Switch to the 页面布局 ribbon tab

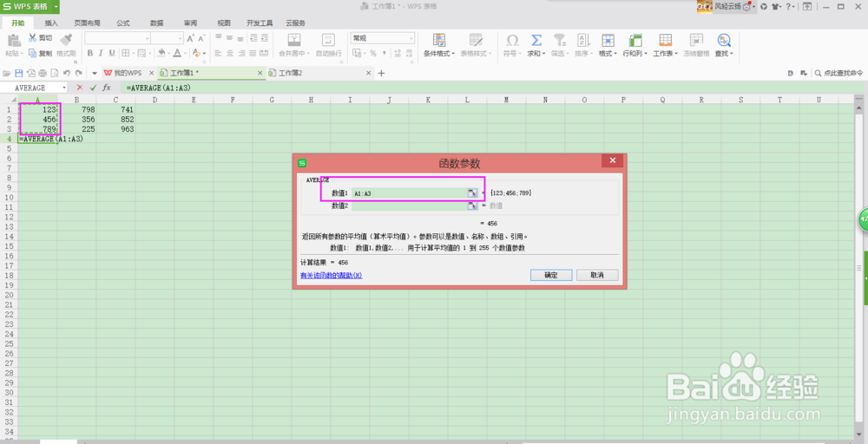tap(87, 23)
